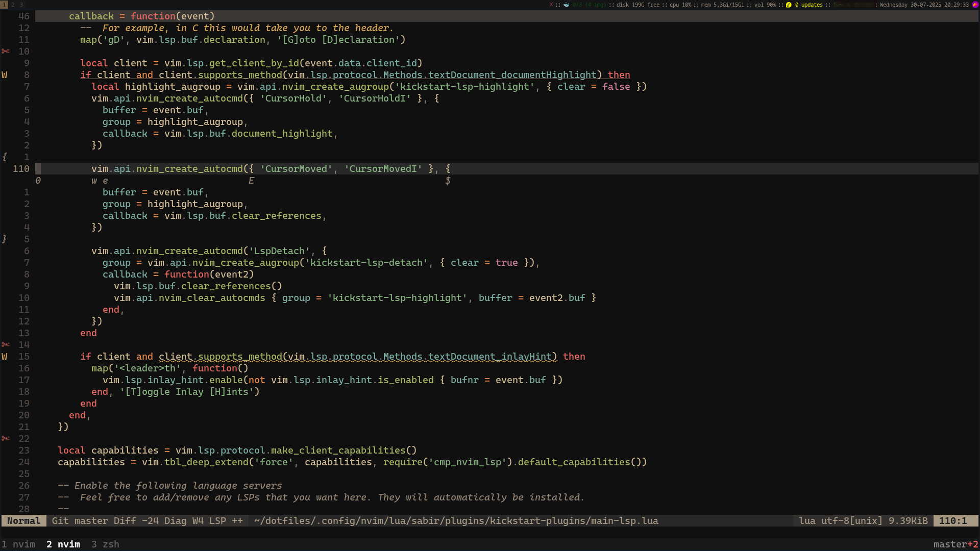Click the red X icon in top bar
The image size is (980, 551).
pos(551,5)
